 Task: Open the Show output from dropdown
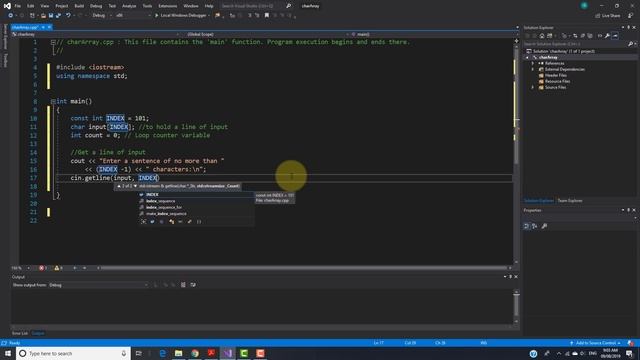(98, 285)
